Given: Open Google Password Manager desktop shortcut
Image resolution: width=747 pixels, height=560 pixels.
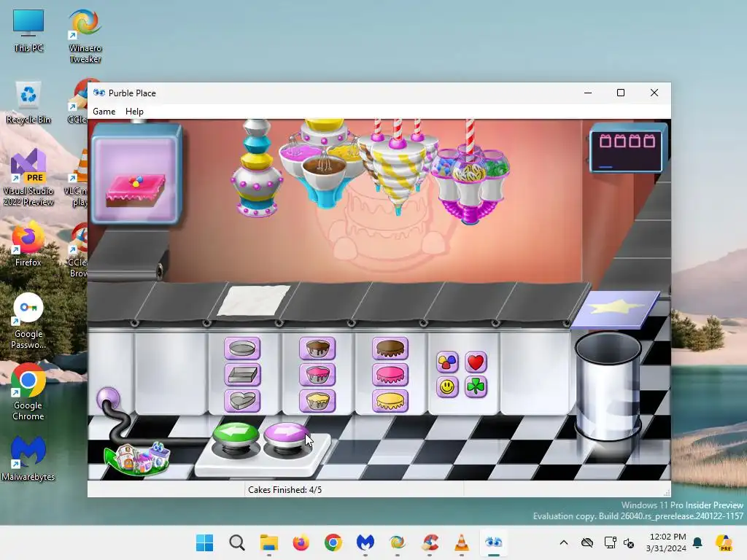Looking at the screenshot, I should pos(28,321).
